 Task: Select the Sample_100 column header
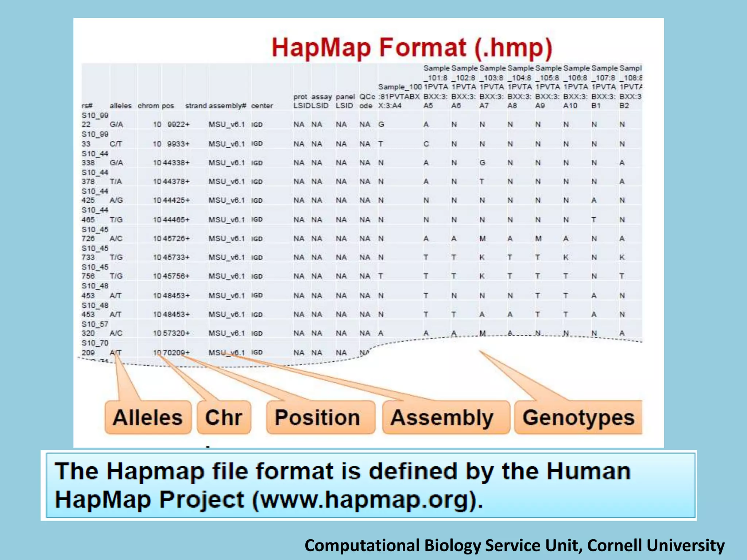pyautogui.click(x=399, y=96)
